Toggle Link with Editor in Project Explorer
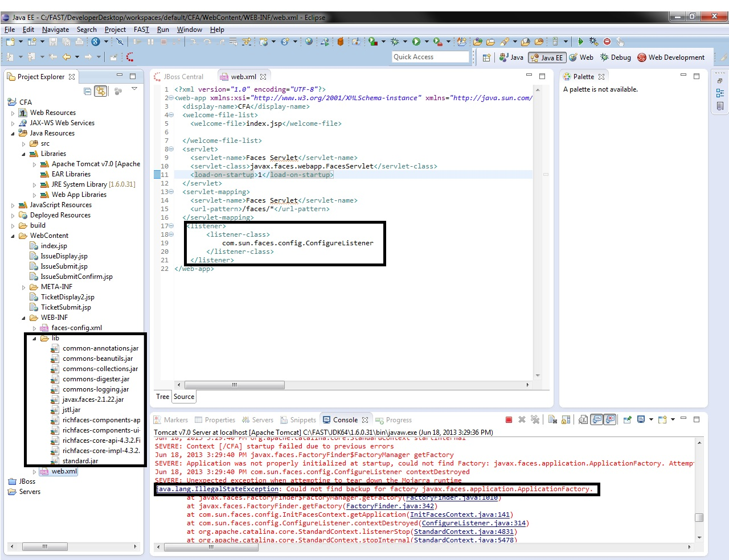Viewport: 729px width, 560px height. [x=100, y=91]
